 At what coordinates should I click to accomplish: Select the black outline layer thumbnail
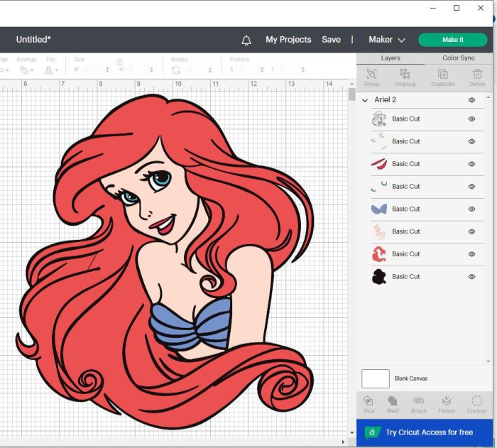click(378, 119)
